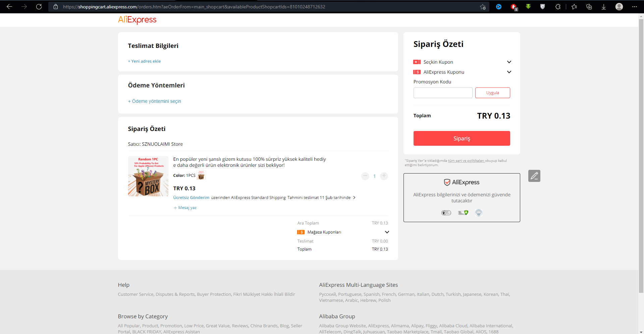
Task: Open Buyer Protection footer link
Action: tap(214, 294)
